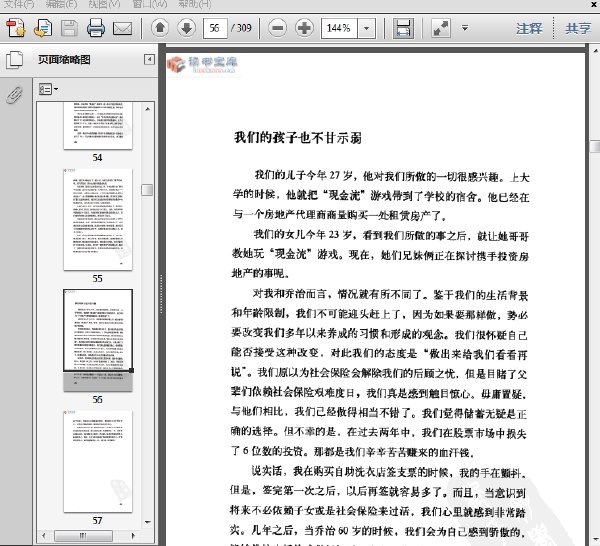600x546 pixels.
Task: Click the export/convert file toolbar icon
Action: click(x=43, y=28)
